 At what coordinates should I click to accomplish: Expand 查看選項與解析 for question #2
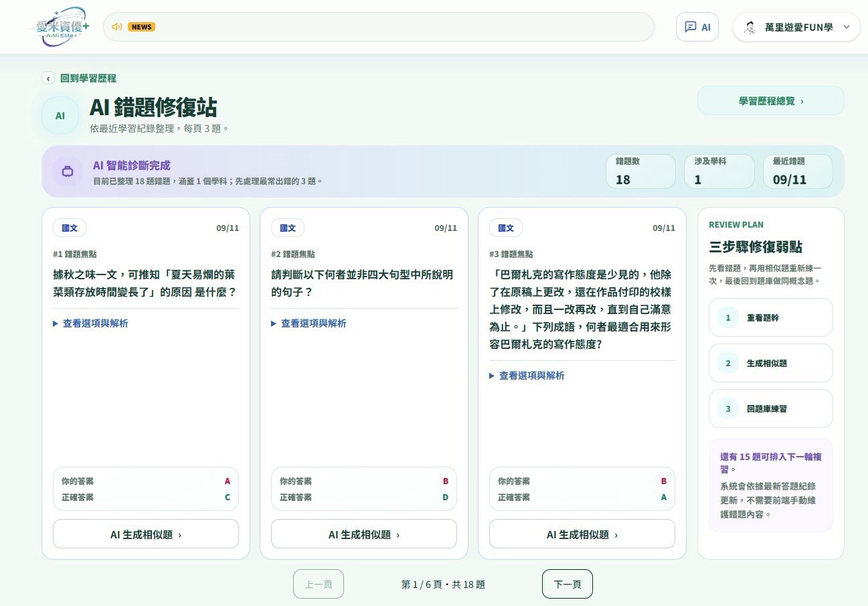[x=309, y=323]
